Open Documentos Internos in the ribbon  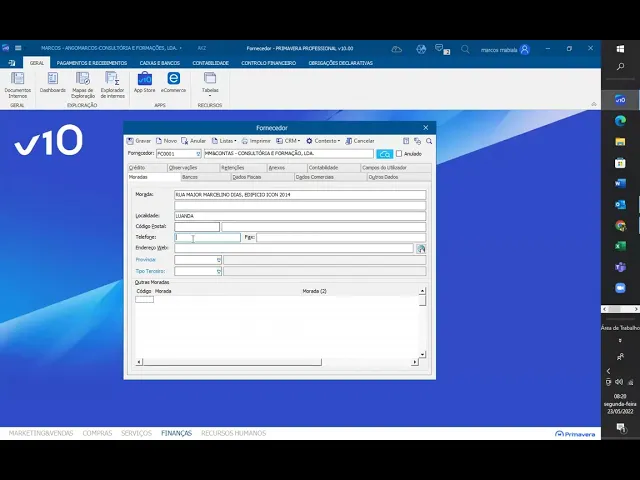click(18, 85)
